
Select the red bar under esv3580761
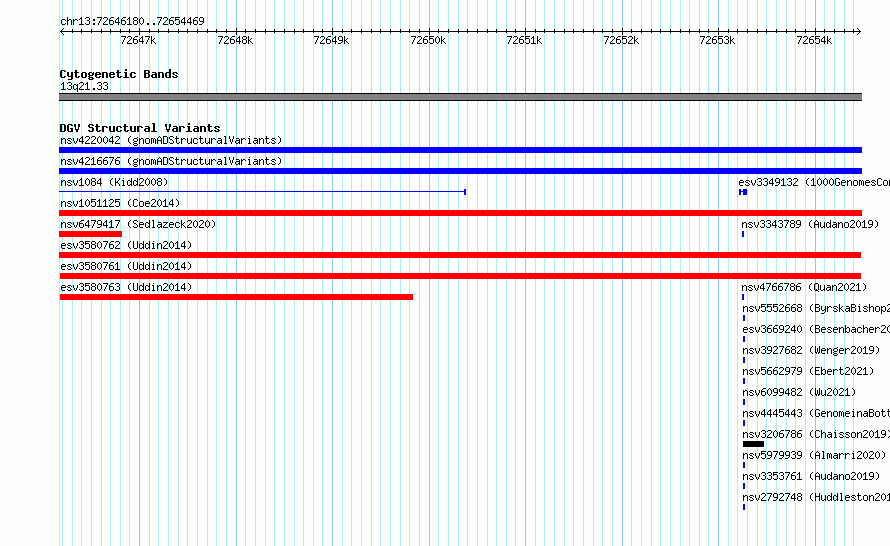click(x=460, y=276)
